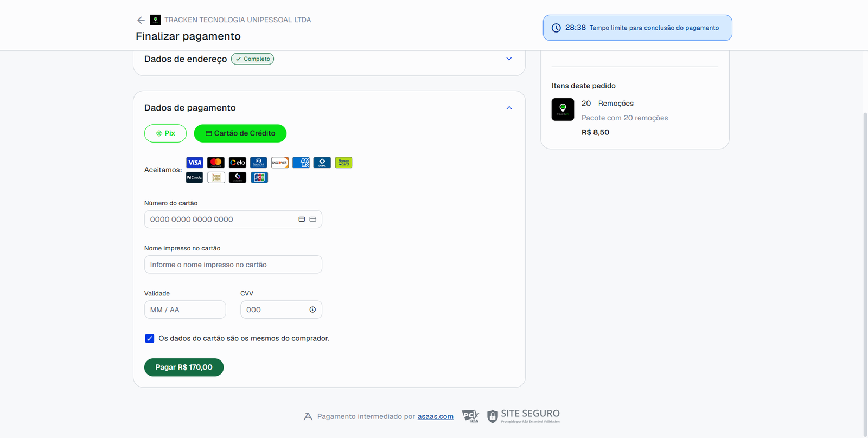
Task: Click the Diners Club card icon
Action: (x=259, y=163)
